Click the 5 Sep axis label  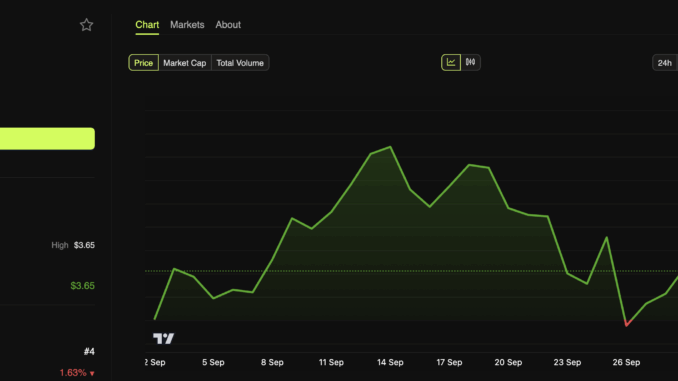click(213, 362)
